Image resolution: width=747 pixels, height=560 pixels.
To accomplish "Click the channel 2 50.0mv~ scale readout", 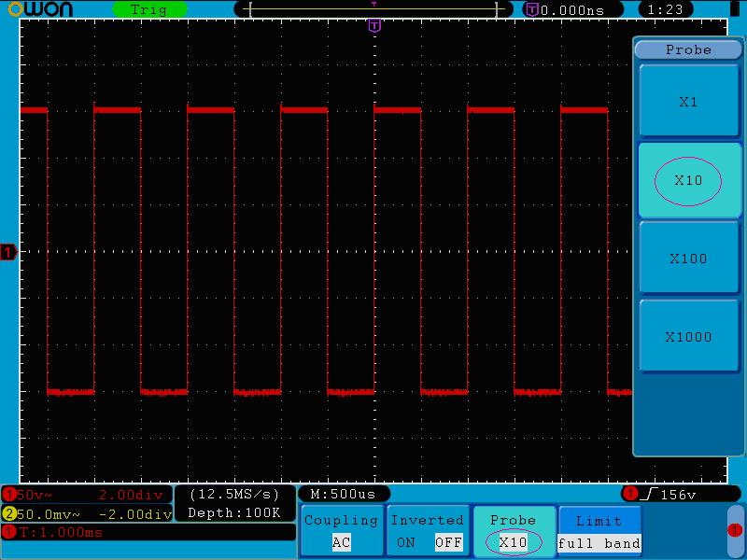I will point(49,514).
